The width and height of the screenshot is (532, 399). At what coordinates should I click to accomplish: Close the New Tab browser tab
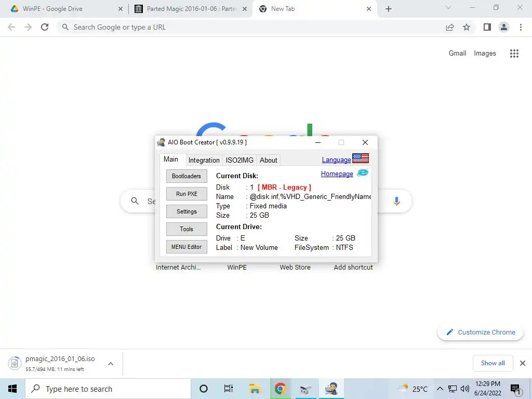click(x=369, y=9)
